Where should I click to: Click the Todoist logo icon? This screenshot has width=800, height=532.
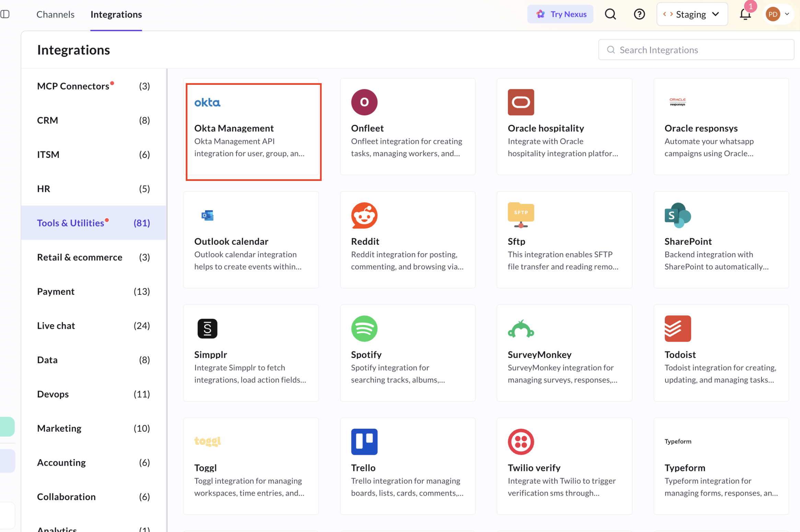tap(677, 329)
